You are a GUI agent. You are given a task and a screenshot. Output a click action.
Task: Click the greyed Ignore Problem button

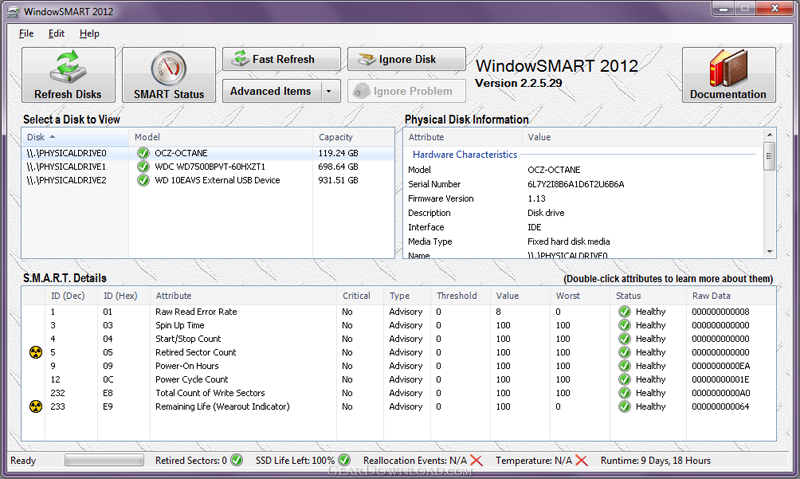pyautogui.click(x=407, y=91)
